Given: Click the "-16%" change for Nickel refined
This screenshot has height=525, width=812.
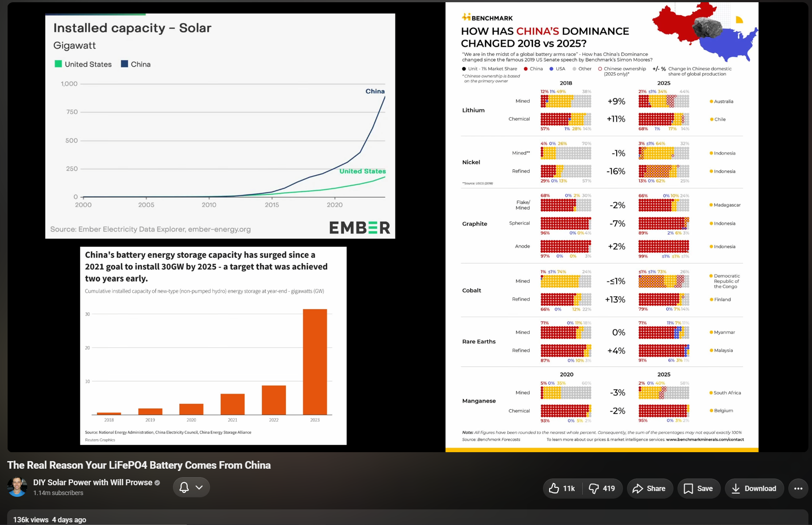Looking at the screenshot, I should click(x=615, y=171).
